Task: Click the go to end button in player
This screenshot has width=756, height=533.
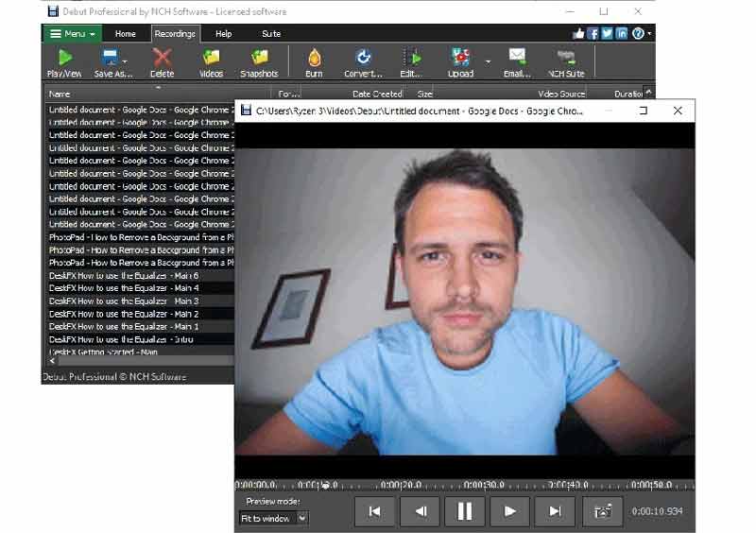Action: pyautogui.click(x=555, y=511)
